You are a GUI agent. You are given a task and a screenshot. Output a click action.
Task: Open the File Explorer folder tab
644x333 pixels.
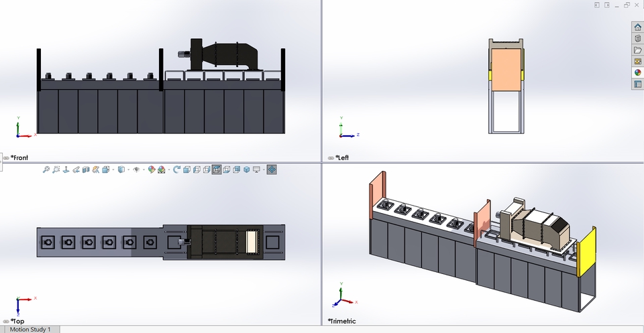[637, 50]
